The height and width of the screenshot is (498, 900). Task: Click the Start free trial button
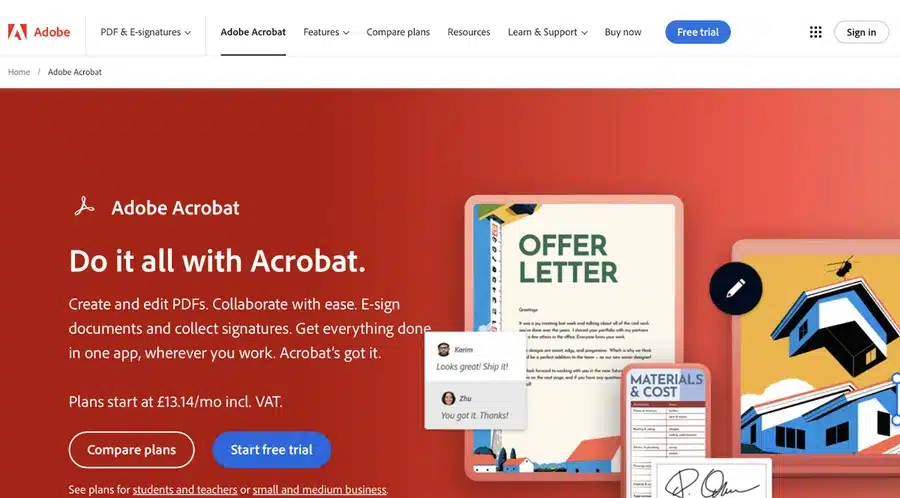271,450
